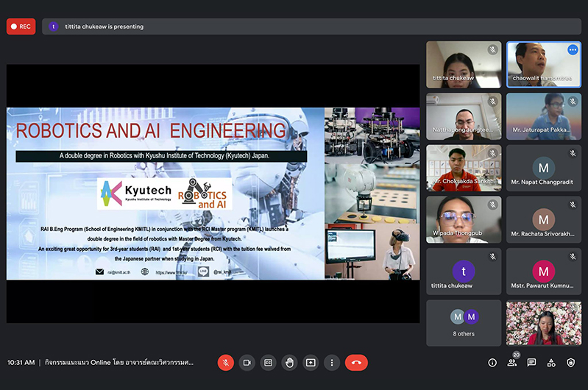Open the activities panel
This screenshot has height=390, width=588.
point(551,363)
